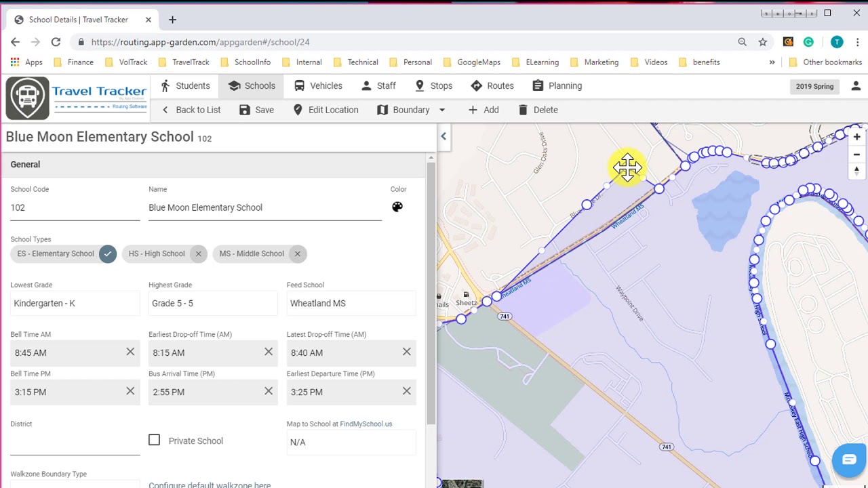Save the school details

click(256, 110)
